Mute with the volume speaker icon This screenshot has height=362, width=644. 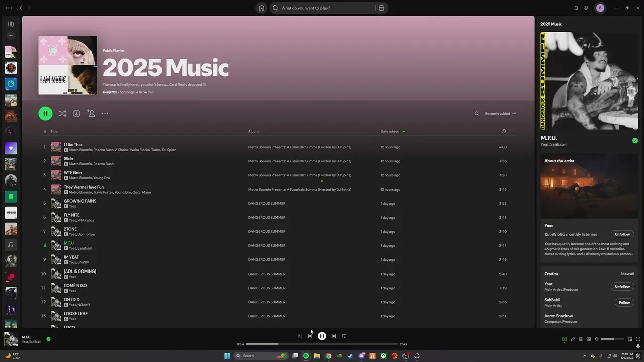pyautogui.click(x=597, y=339)
